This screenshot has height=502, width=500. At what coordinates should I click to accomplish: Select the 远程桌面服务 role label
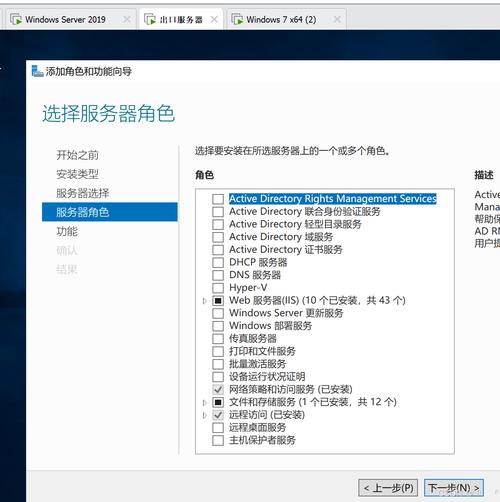[257, 427]
